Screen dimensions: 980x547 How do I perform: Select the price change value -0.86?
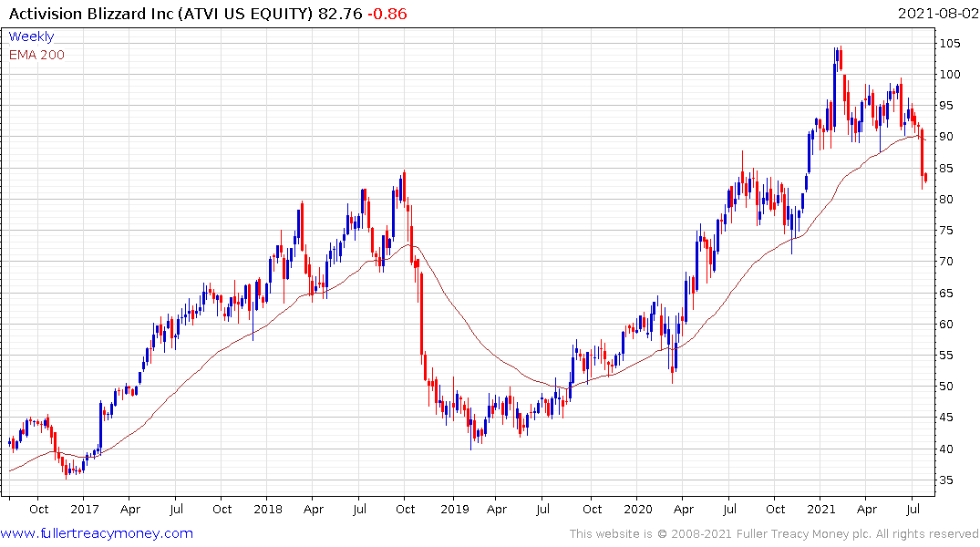[387, 14]
